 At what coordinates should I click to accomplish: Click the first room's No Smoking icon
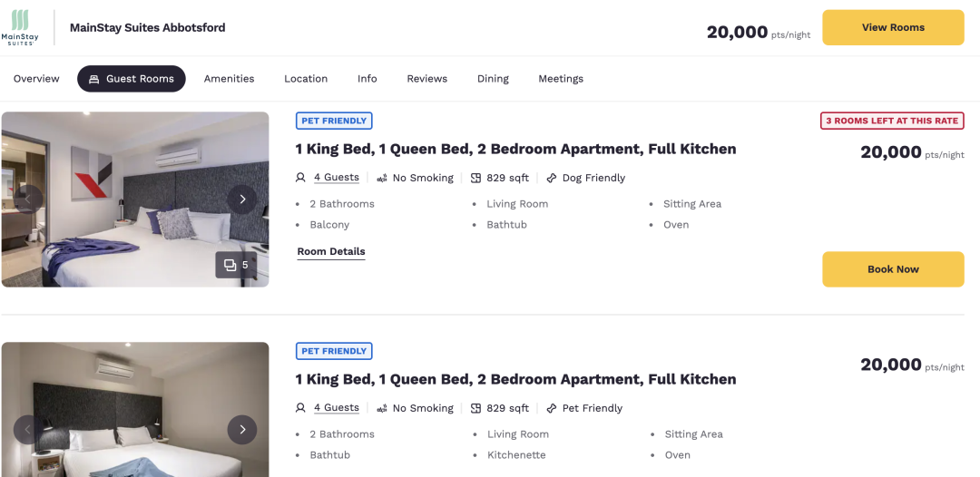pos(382,178)
